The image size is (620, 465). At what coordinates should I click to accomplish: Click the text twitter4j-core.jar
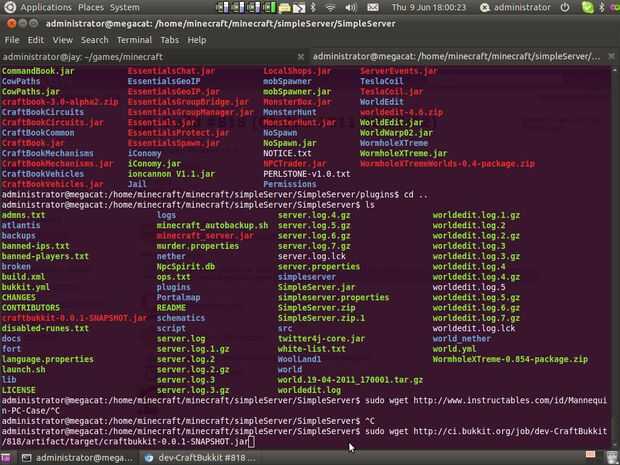click(x=321, y=338)
